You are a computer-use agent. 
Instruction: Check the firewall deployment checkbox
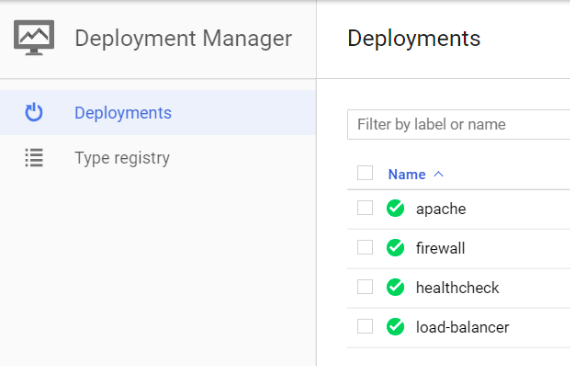pyautogui.click(x=365, y=247)
